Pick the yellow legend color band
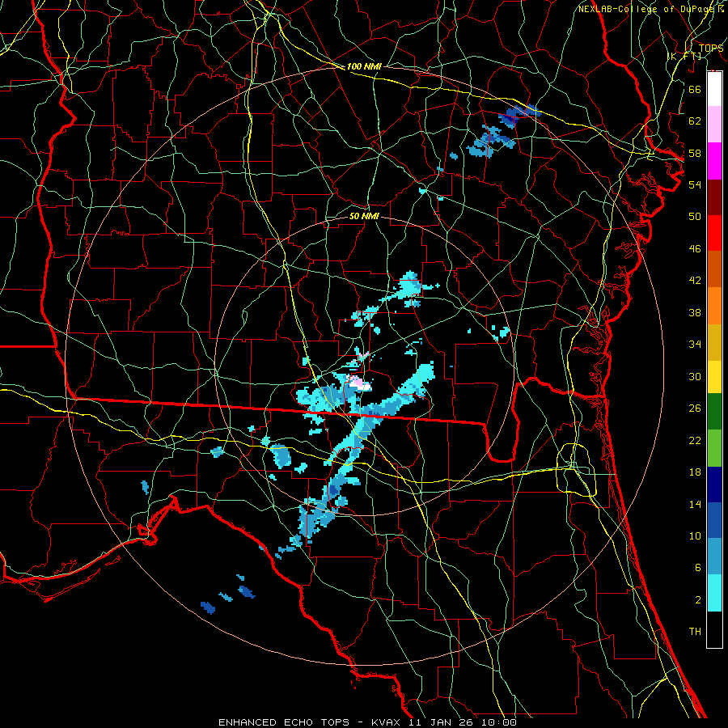This screenshot has width=728, height=728. click(x=714, y=376)
